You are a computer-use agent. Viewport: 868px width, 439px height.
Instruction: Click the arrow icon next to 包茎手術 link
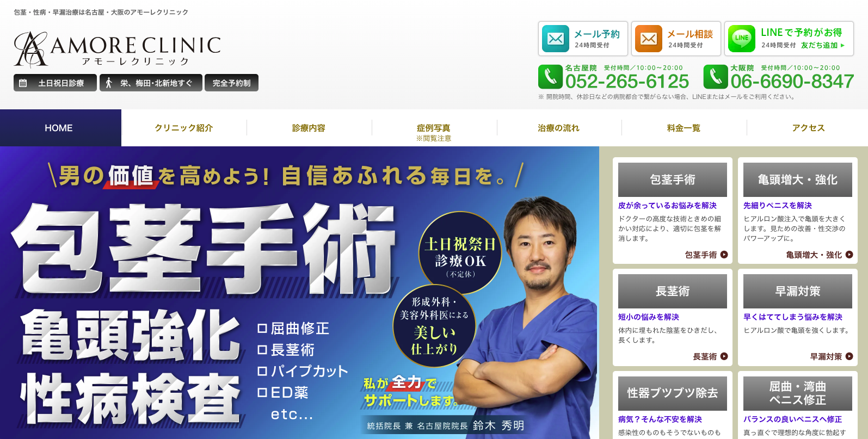pos(724,255)
